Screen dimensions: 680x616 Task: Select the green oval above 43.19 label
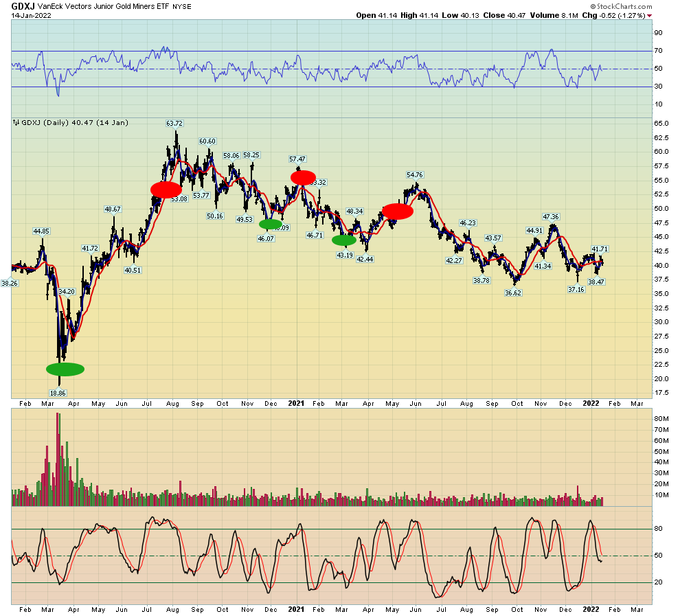(x=343, y=240)
